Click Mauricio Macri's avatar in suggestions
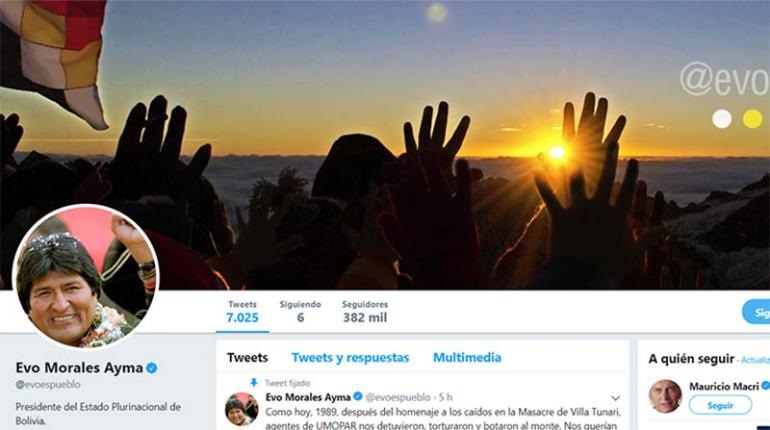The image size is (770, 430). point(665,396)
